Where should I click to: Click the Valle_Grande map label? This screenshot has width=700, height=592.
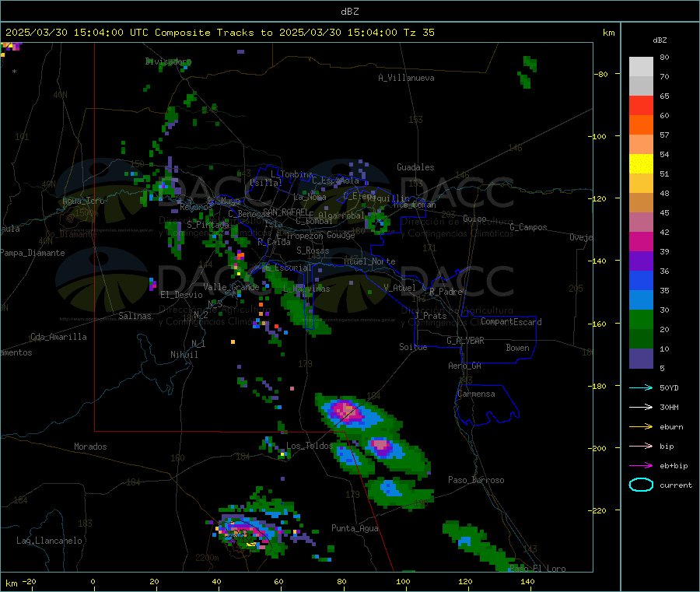231,286
